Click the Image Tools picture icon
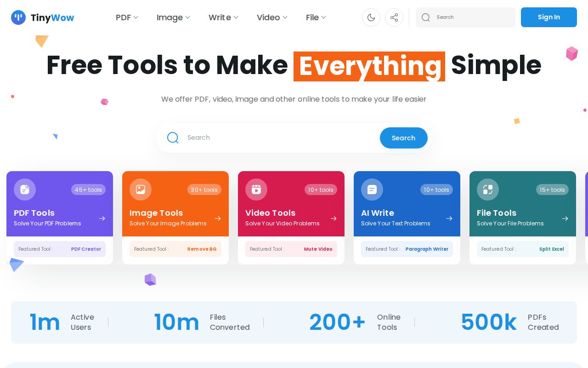The image size is (588, 368). [x=141, y=190]
